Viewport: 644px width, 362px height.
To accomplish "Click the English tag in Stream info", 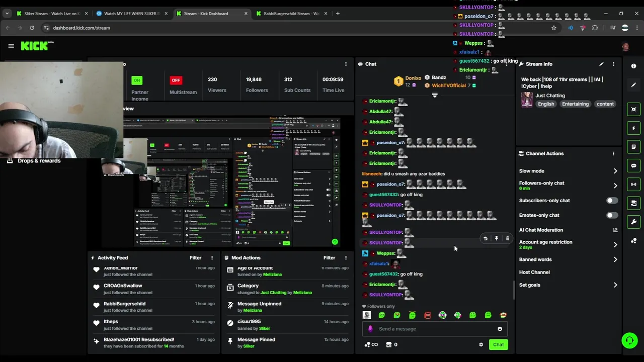I will 546,104.
